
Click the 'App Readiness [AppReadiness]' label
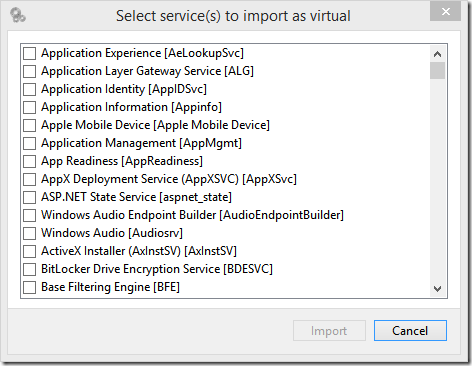coord(122,161)
